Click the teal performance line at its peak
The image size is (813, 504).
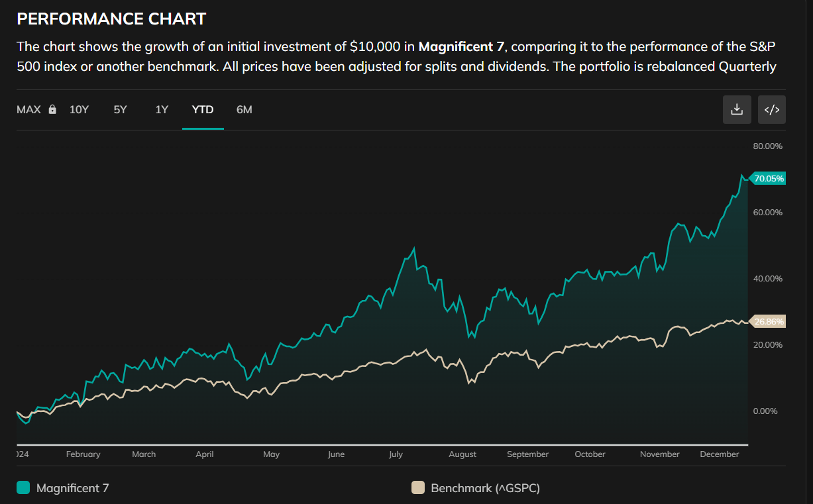point(743,174)
